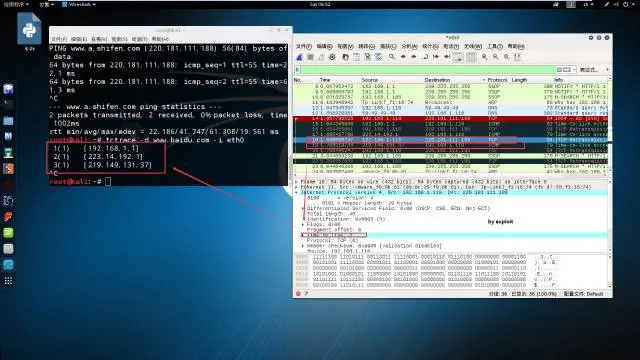Click the display filter bookmark icon
This screenshot has width=640, height=360.
(x=298, y=70)
